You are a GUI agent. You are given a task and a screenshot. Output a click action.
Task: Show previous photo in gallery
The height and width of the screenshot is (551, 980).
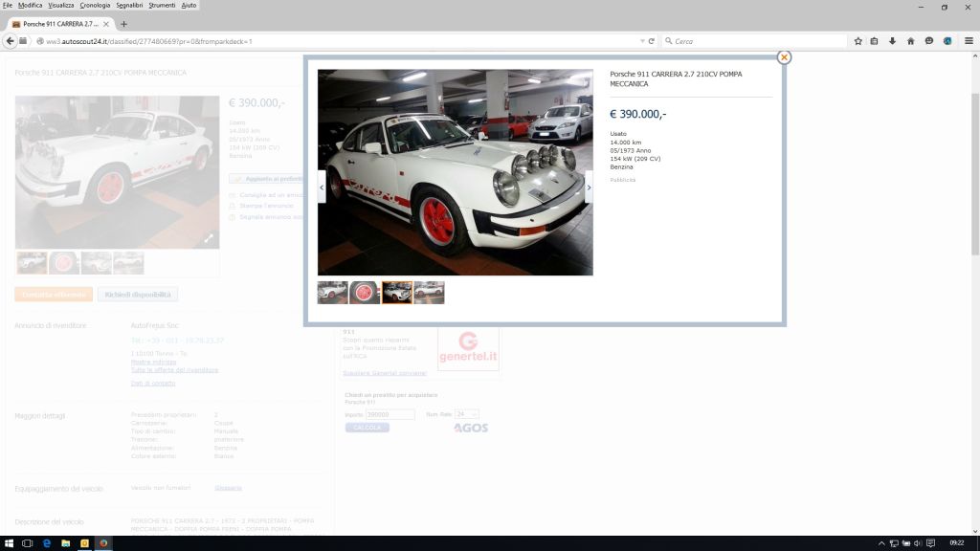pos(322,187)
